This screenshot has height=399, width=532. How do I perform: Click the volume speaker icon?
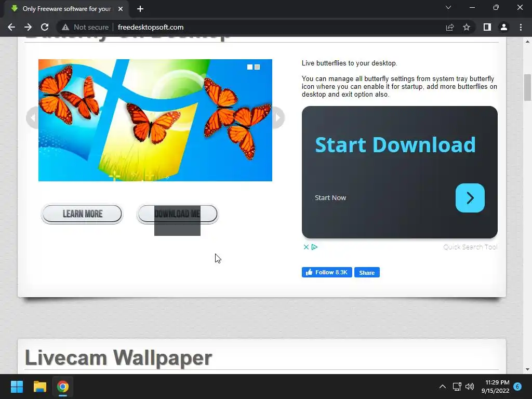coord(470,387)
